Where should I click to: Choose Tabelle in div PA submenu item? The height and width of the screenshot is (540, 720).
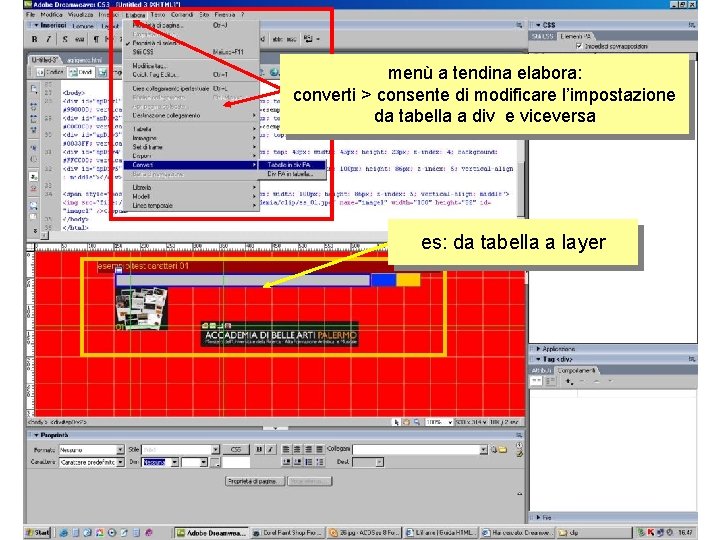tap(291, 165)
